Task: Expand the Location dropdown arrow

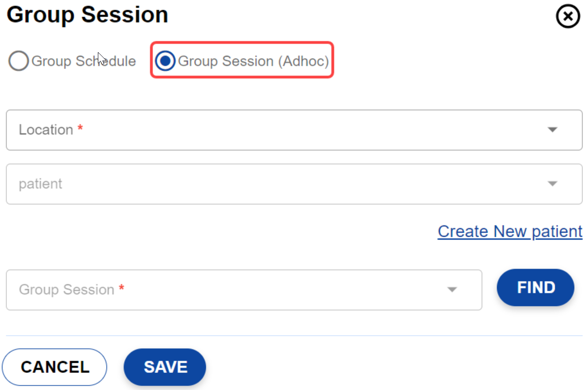Action: point(552,130)
